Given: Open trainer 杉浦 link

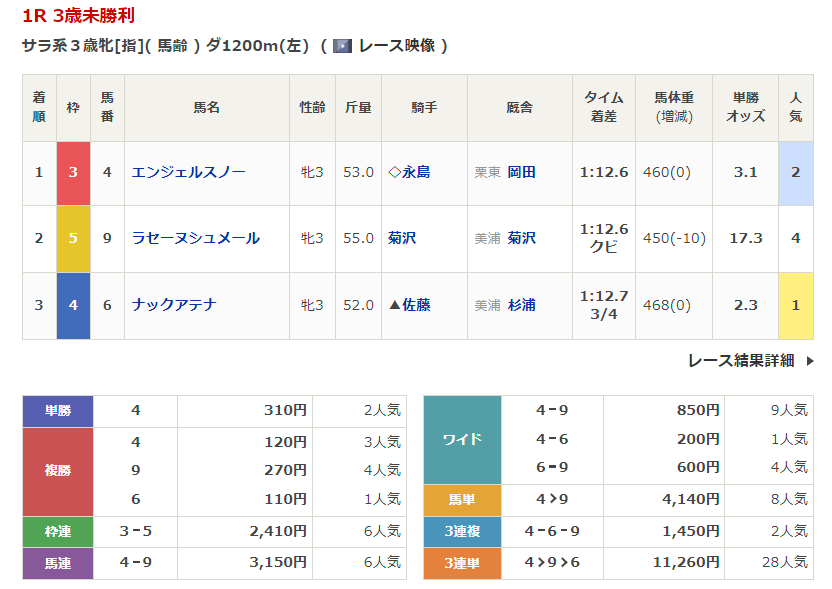Looking at the screenshot, I should [521, 305].
